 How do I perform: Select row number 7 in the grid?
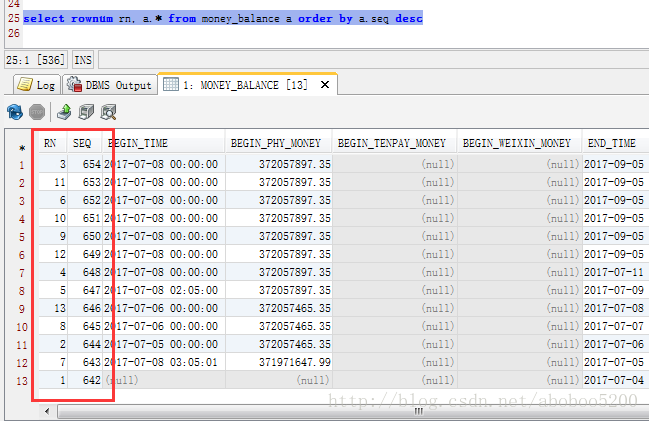click(22, 273)
